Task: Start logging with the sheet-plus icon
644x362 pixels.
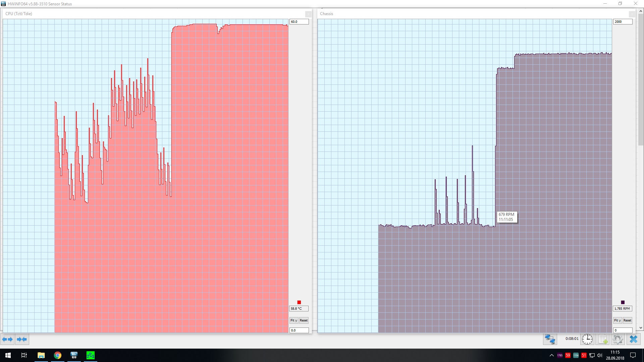Action: coord(603,339)
